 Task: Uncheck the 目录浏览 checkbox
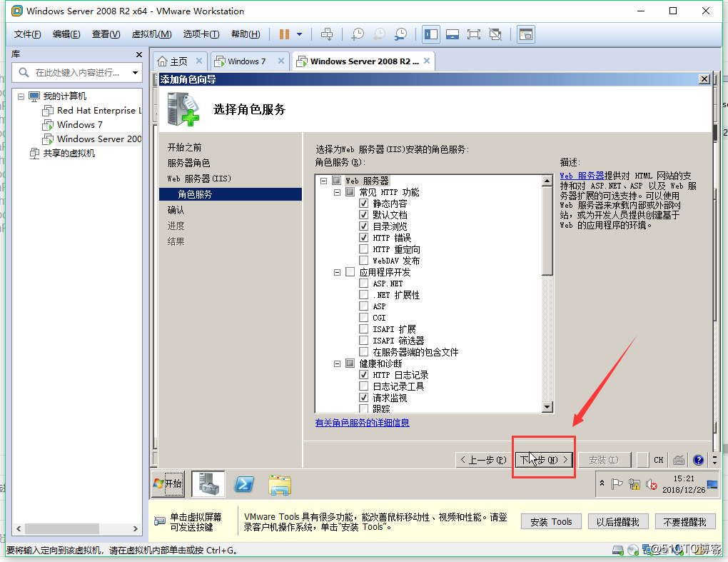[x=363, y=226]
